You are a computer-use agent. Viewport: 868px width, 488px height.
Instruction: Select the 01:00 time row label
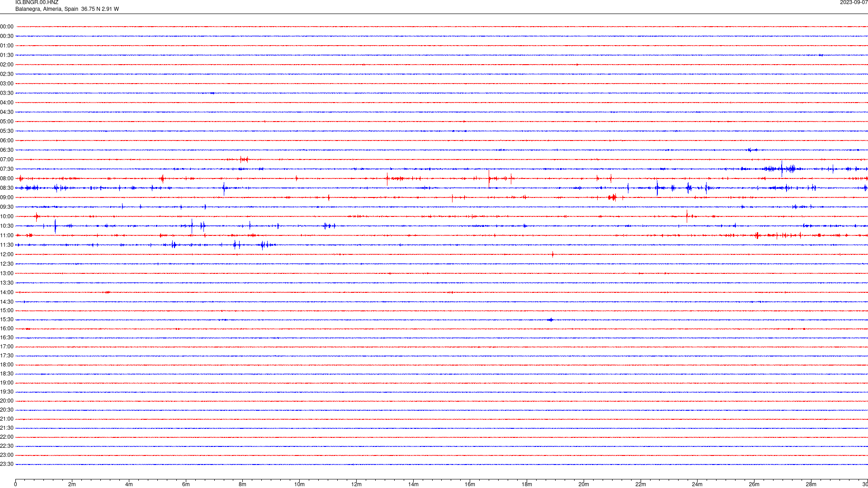point(7,46)
